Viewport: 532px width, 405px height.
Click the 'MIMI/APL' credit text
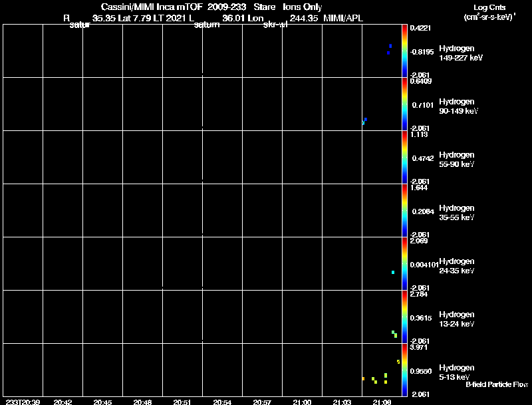[343, 18]
